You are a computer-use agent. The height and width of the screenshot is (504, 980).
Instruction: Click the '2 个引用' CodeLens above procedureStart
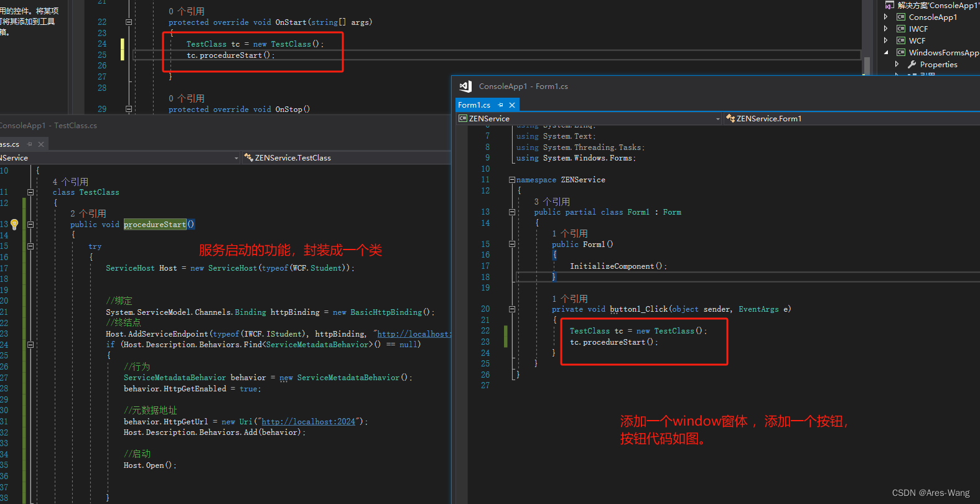[88, 213]
